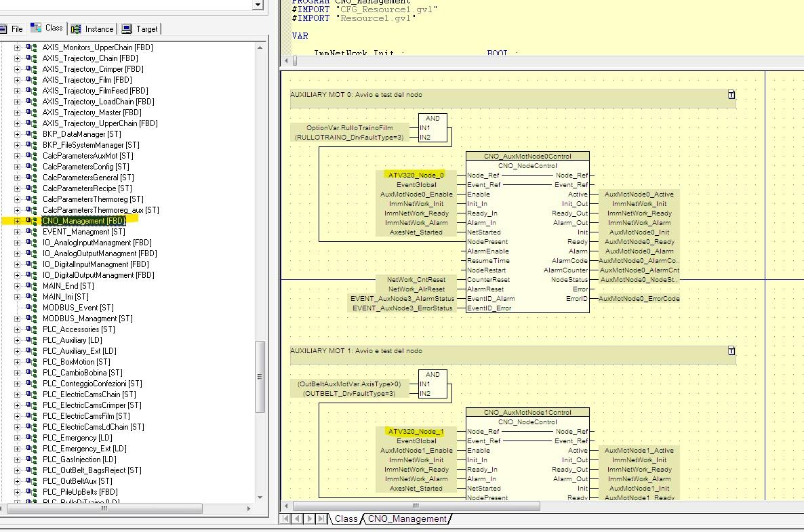Open the dropdown arrow above the workspace tabs
This screenshot has height=532, width=804.
coord(257,5)
